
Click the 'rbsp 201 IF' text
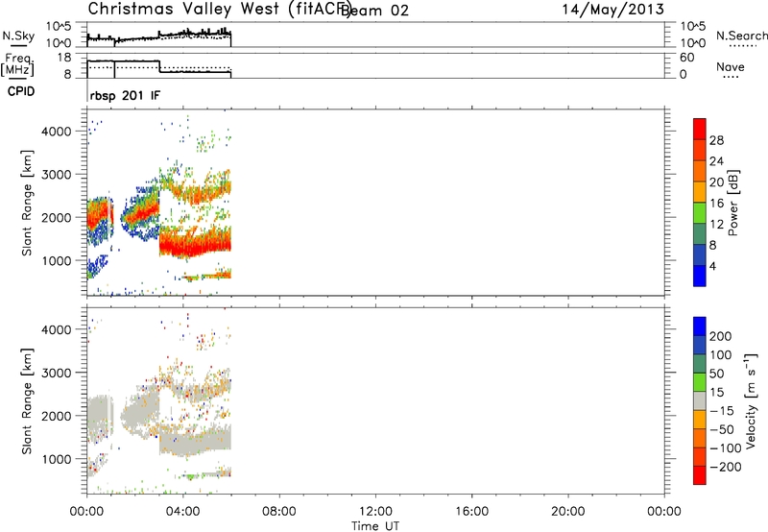[x=125, y=95]
